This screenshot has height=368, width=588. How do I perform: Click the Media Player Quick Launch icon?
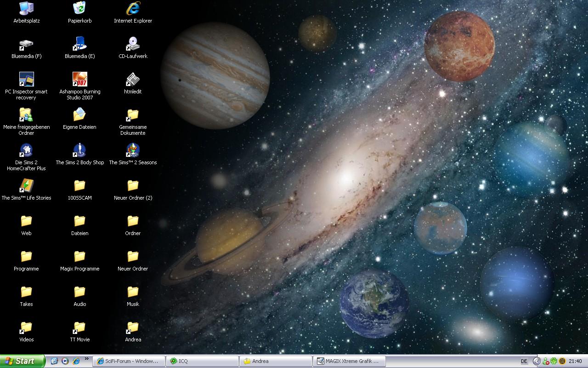click(65, 361)
